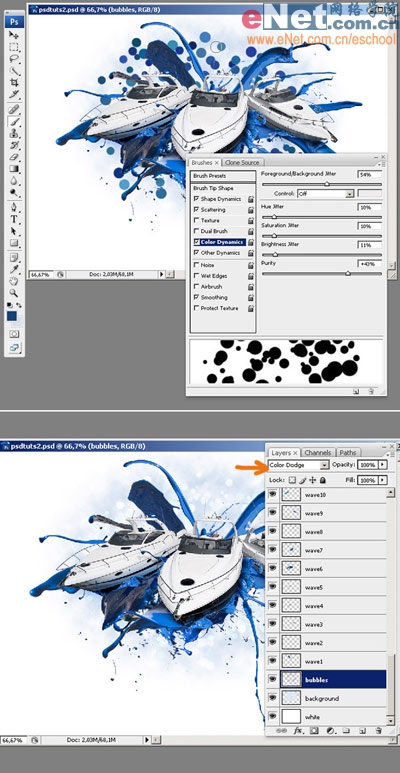Image resolution: width=400 pixels, height=773 pixels.
Task: Select the Magic Wand tool
Action: pyautogui.click(x=14, y=70)
